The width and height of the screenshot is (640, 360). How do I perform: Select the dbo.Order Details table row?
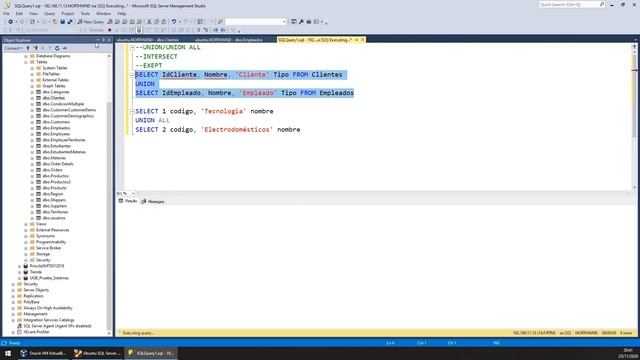(58, 164)
